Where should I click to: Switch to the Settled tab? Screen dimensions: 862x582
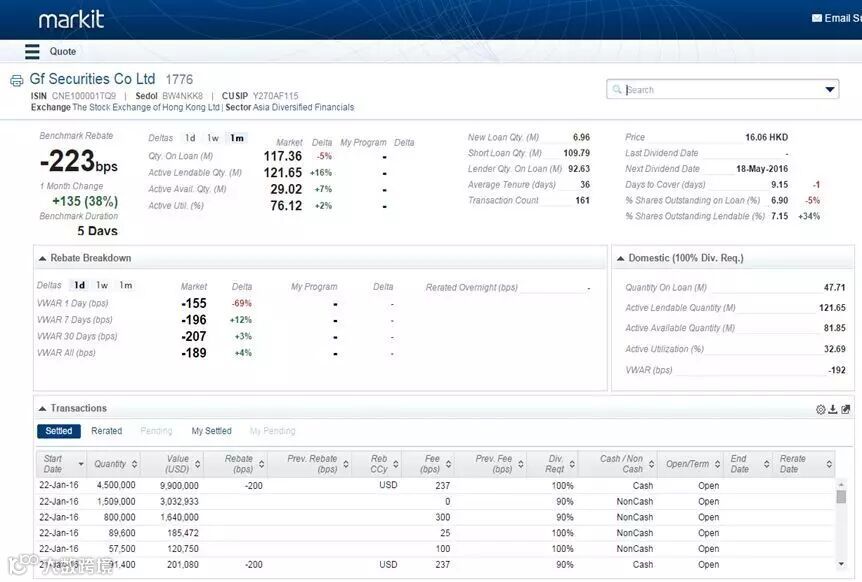[x=59, y=431]
